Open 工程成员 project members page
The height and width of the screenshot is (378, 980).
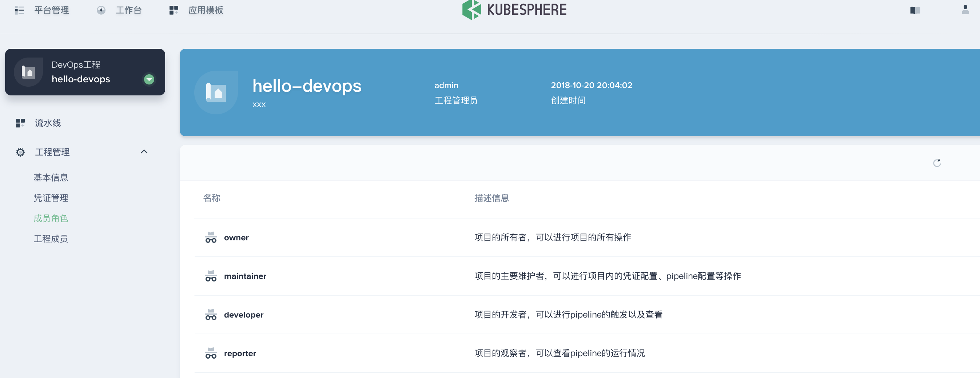(51, 239)
